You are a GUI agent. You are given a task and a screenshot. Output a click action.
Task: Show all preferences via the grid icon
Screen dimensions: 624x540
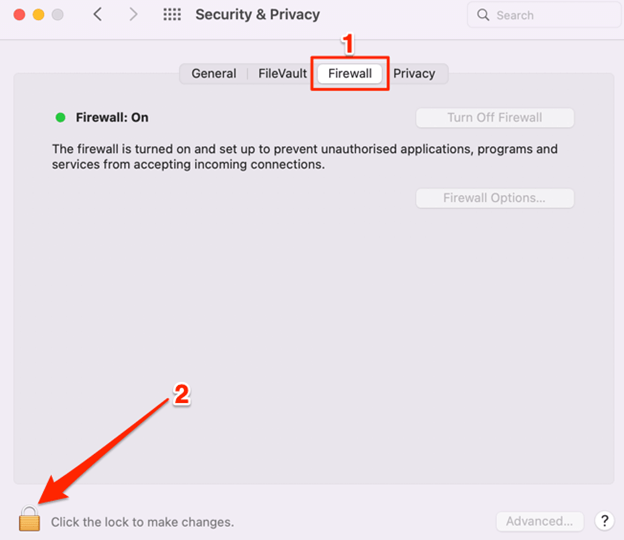tap(172, 15)
